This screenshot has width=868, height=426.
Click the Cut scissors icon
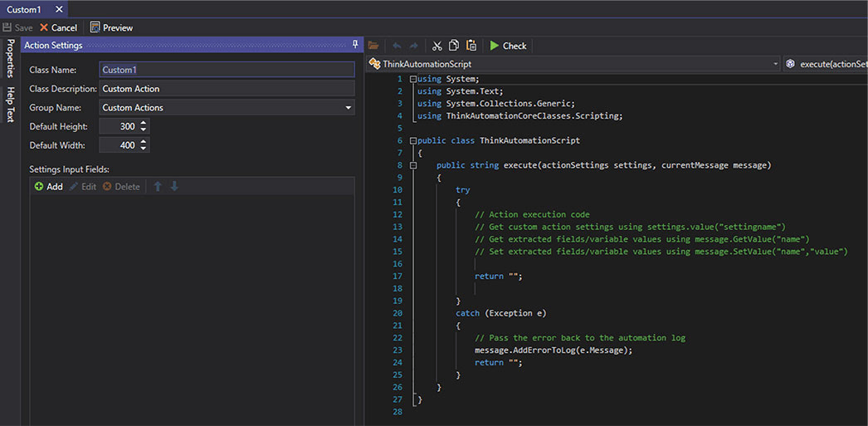[437, 46]
